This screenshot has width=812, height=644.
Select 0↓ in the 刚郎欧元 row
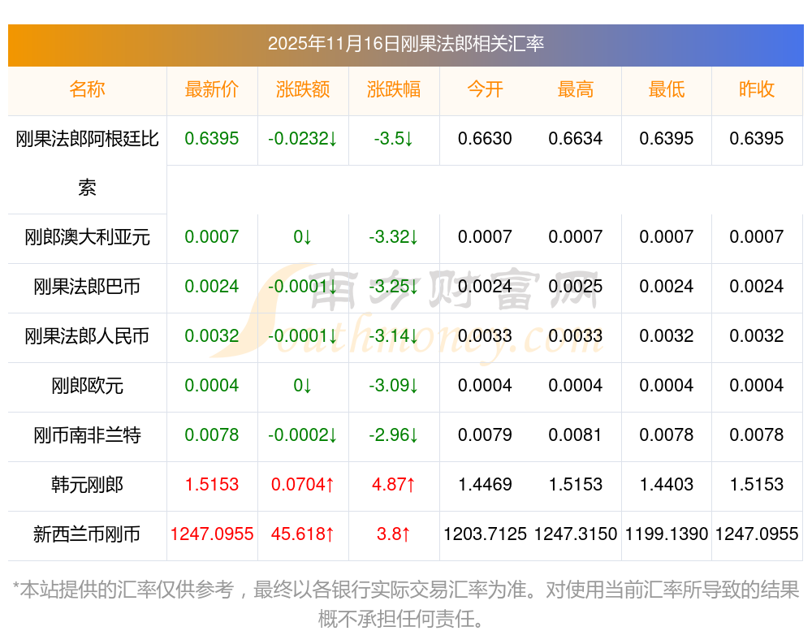pos(302,386)
